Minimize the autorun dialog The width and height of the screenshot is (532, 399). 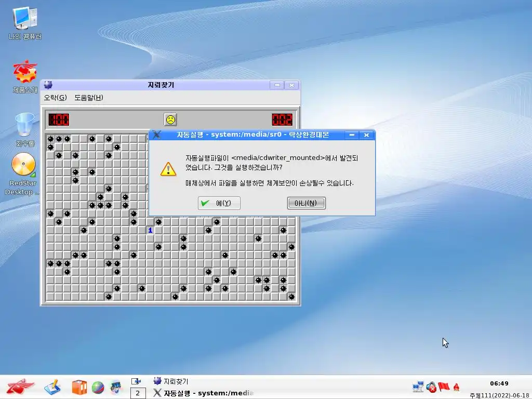click(352, 135)
